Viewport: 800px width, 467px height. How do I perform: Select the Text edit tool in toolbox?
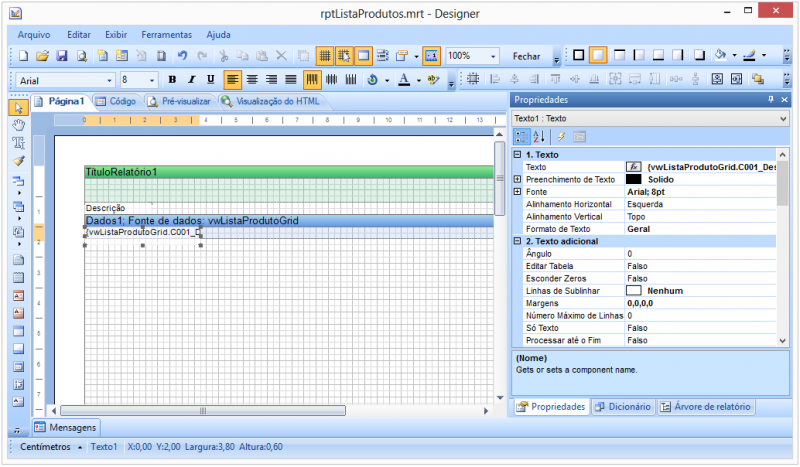pyautogui.click(x=17, y=143)
